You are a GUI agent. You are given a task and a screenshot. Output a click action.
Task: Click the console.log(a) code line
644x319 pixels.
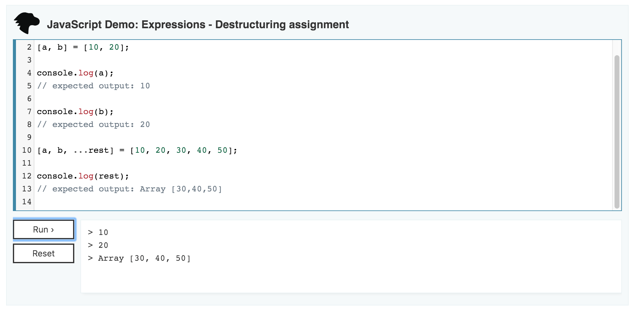[x=75, y=73]
